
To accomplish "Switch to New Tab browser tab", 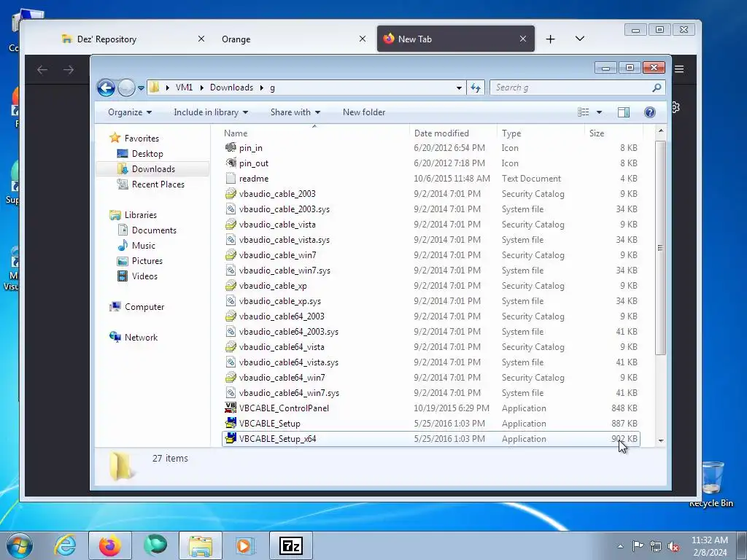I will (x=455, y=39).
